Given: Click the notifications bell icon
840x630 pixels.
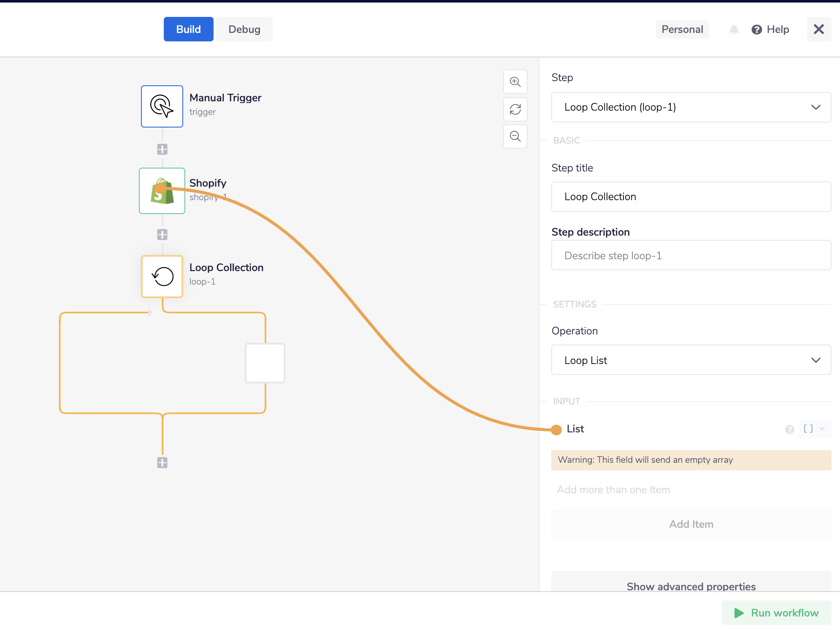Looking at the screenshot, I should (x=734, y=30).
